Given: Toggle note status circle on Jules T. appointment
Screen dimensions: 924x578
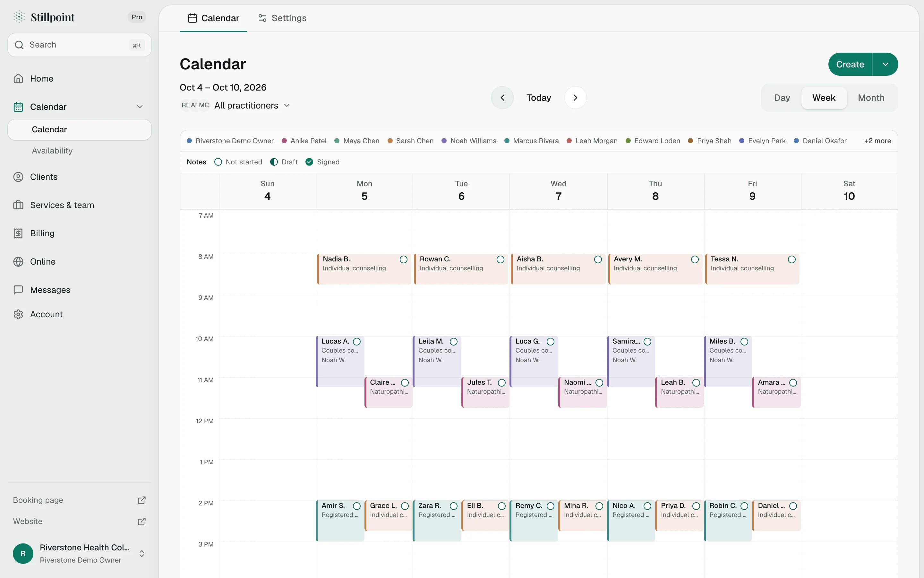Looking at the screenshot, I should coord(502,383).
